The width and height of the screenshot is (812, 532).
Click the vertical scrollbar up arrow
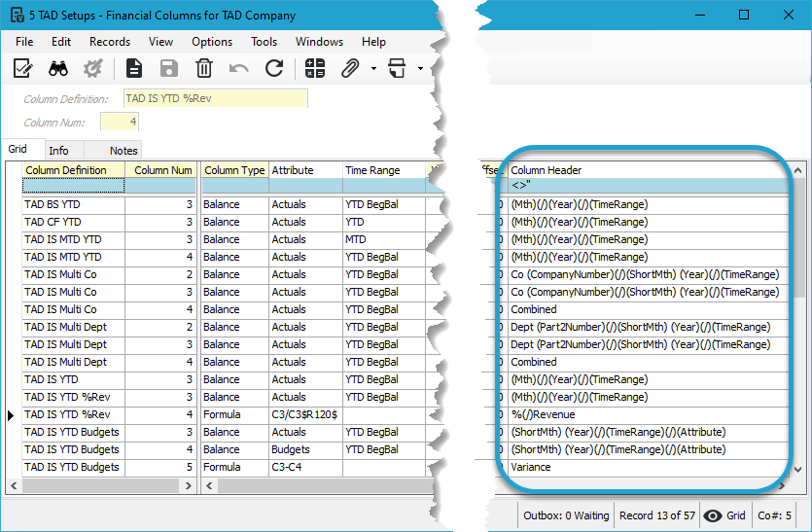[798, 170]
